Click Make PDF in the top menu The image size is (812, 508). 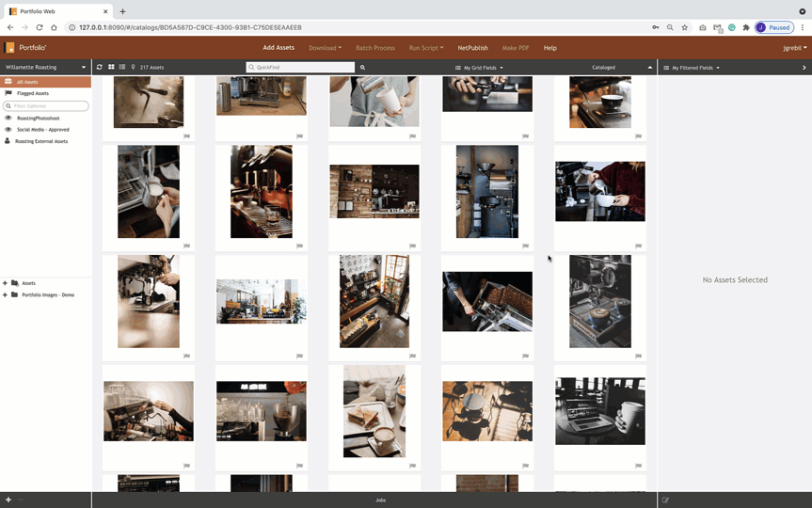(516, 48)
